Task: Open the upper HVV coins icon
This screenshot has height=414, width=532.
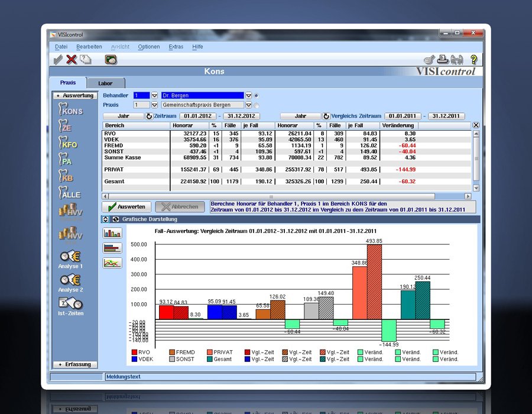Action: pos(70,211)
